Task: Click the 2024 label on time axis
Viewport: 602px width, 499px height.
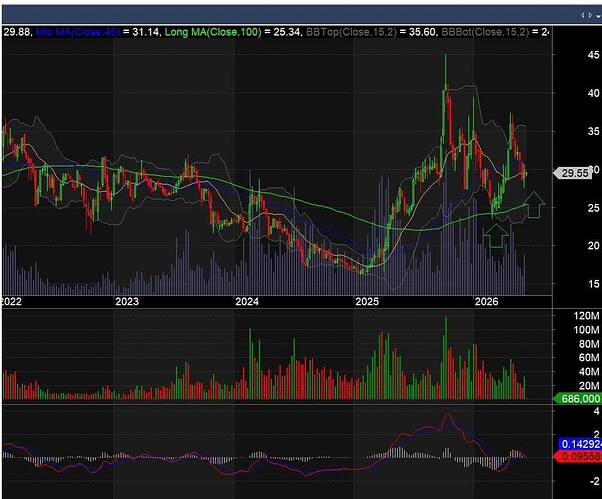Action: (x=247, y=301)
